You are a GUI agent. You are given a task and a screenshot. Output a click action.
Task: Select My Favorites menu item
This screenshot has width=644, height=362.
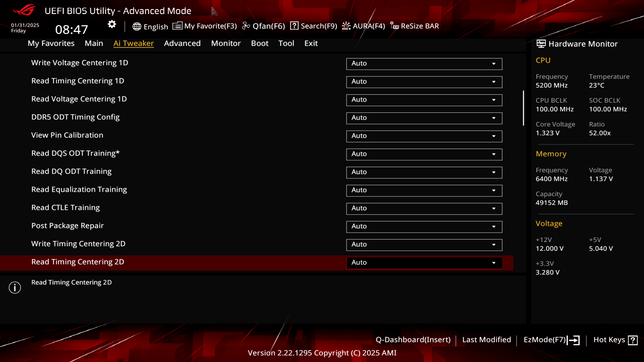click(51, 43)
